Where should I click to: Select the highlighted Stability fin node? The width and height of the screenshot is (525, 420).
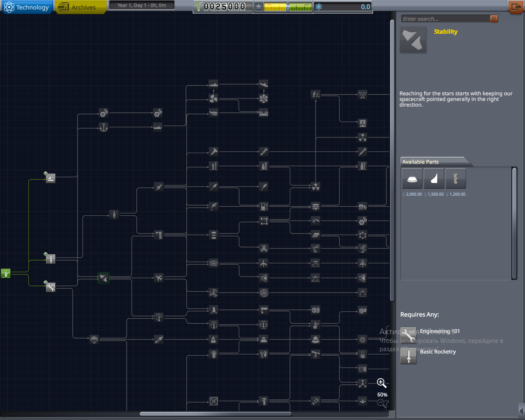(x=103, y=278)
